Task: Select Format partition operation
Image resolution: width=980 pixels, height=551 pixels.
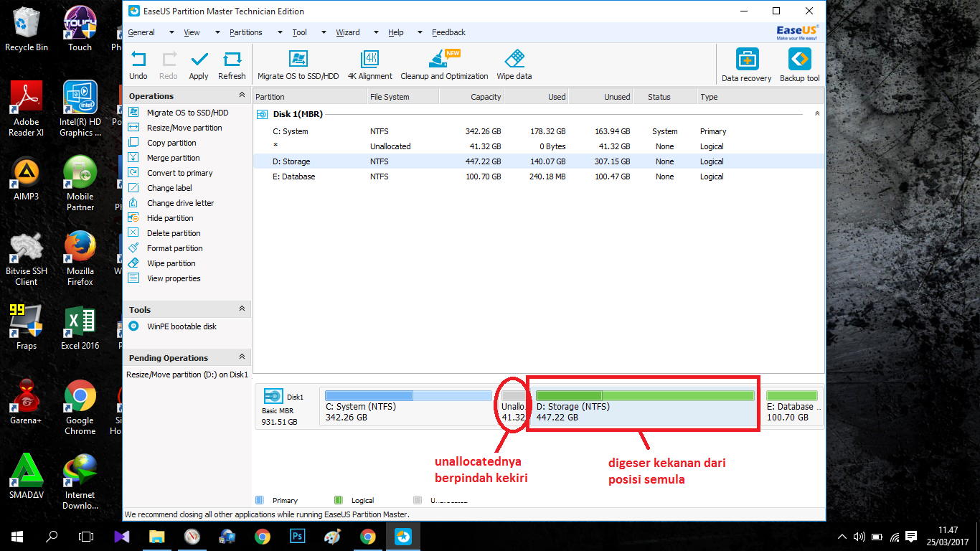Action: click(x=174, y=248)
